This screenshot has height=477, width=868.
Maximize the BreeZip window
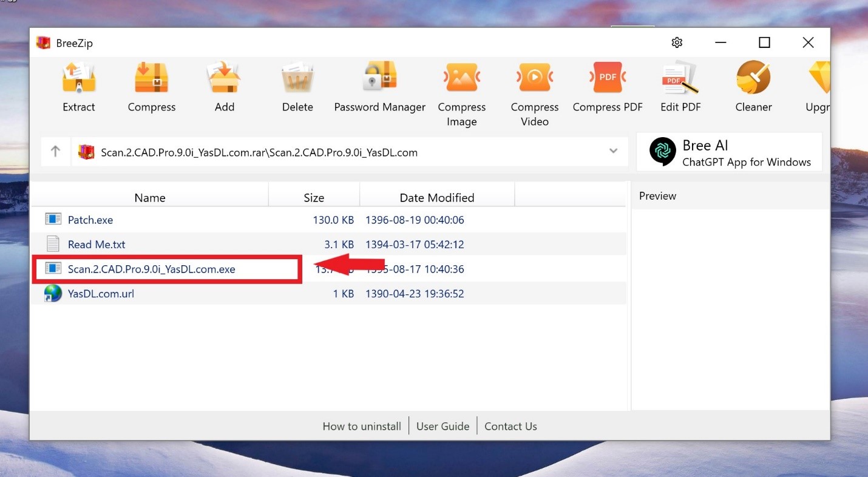click(x=764, y=42)
